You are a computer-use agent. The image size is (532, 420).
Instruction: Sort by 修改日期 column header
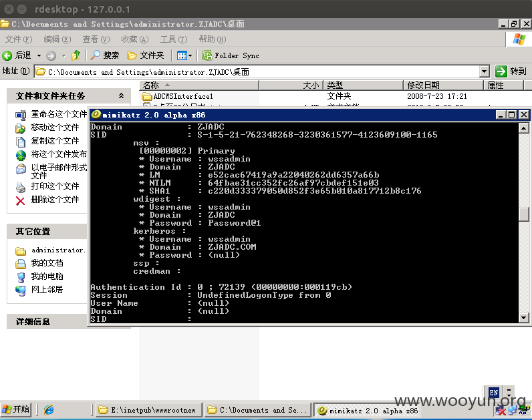443,85
